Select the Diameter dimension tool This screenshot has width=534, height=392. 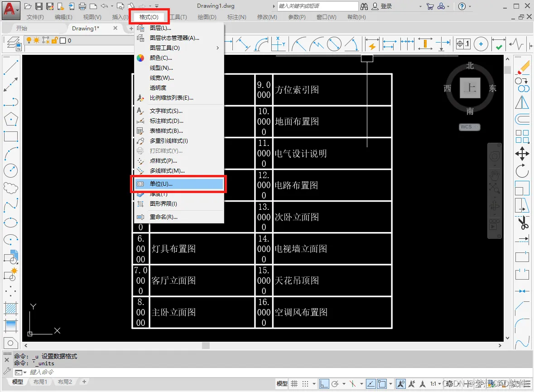coord(334,44)
